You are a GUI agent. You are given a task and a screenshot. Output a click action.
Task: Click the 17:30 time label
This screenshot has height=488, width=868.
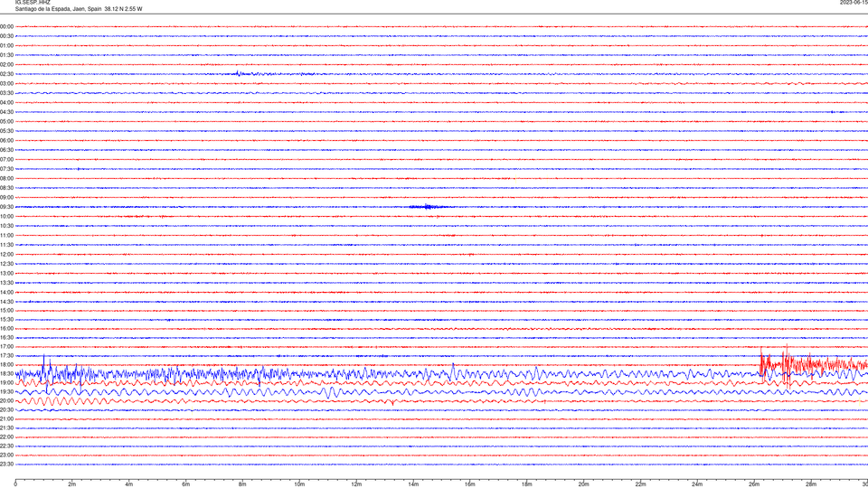tap(6, 356)
